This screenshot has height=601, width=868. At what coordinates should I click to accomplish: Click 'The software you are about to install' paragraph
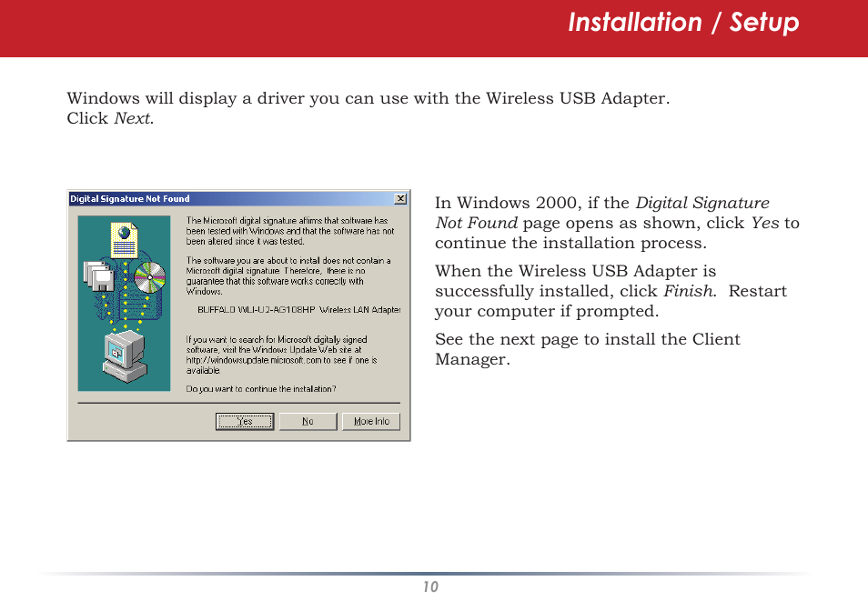[288, 275]
